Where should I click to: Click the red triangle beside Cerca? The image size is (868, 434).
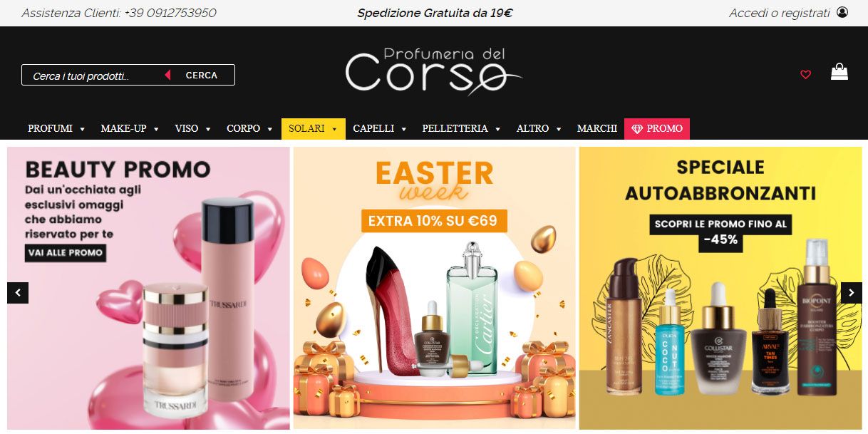[x=167, y=75]
